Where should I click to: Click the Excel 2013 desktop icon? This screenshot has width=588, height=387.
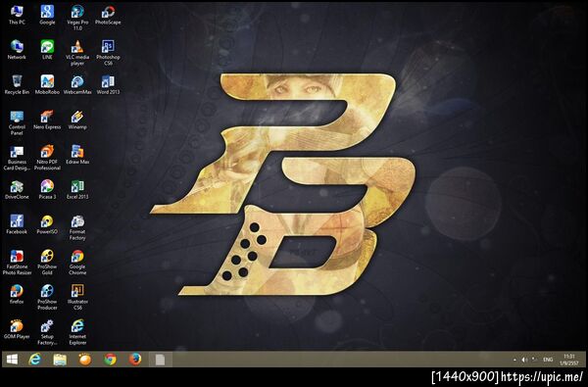[77, 190]
